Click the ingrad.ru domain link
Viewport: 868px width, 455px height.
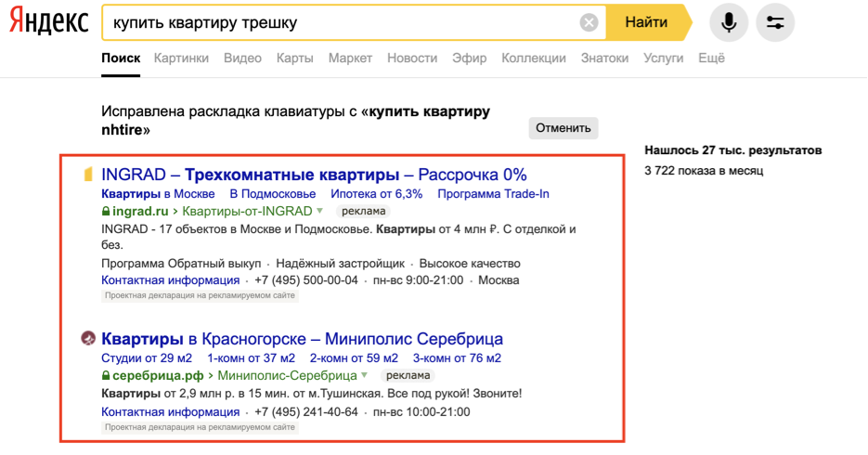click(140, 212)
